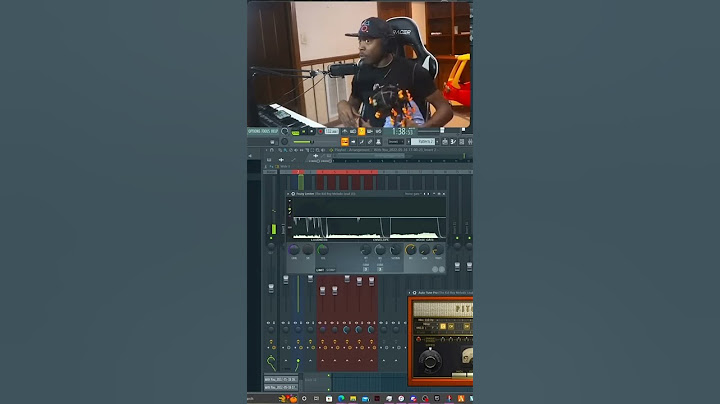Select the first With You audio clip
720x404 pixels.
coord(281,380)
